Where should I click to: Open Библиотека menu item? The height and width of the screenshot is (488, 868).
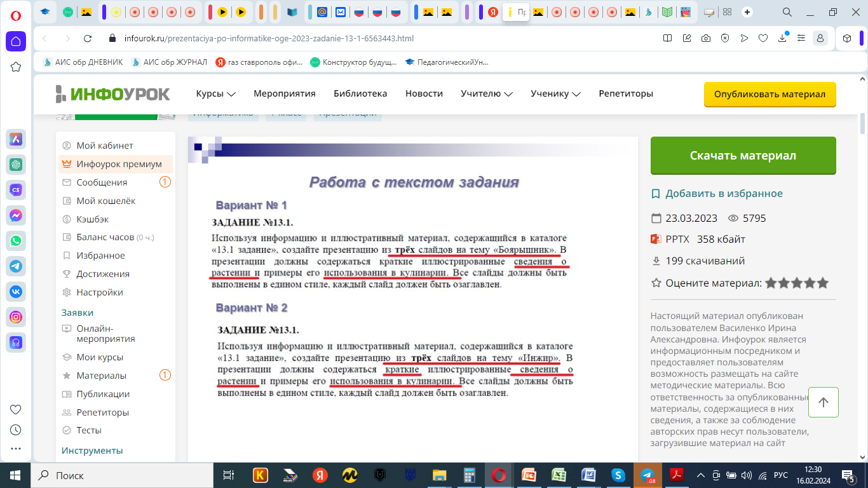coord(360,93)
